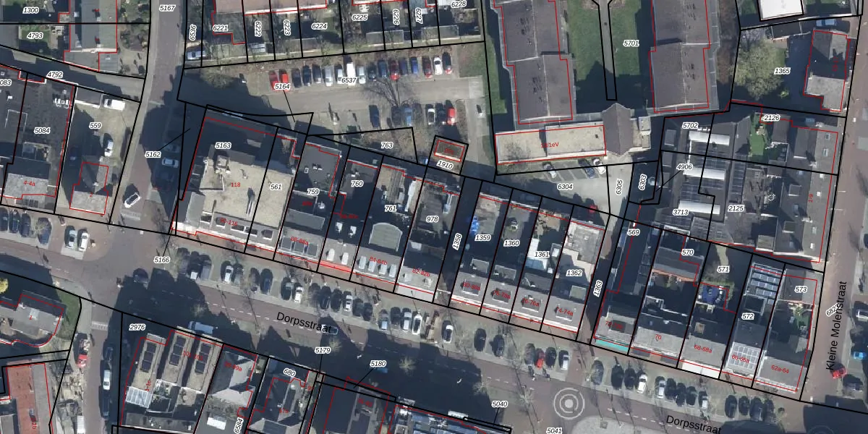The width and height of the screenshot is (868, 434).
Task: Select the road parcel labeled 5179
Action: pyautogui.click(x=323, y=350)
